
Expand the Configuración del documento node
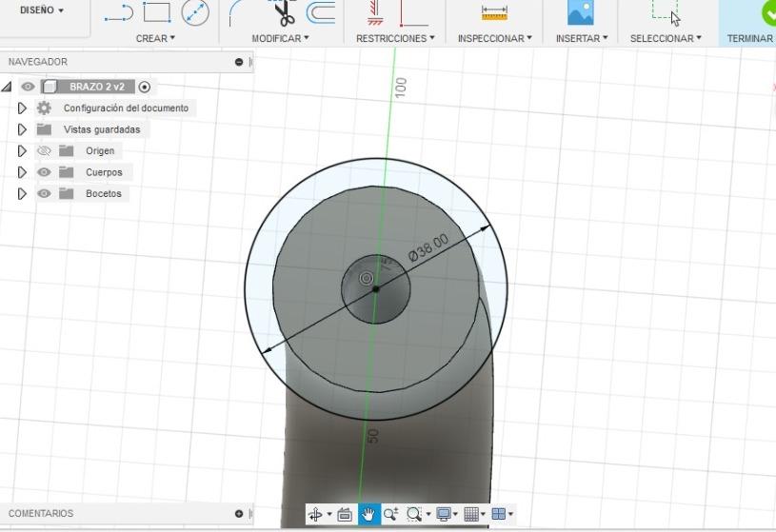(22, 108)
